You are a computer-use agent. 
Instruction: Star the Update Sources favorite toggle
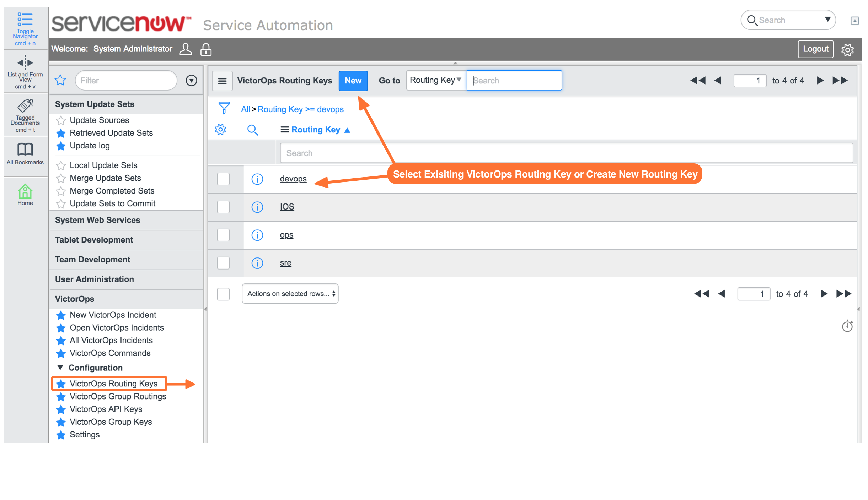61,120
